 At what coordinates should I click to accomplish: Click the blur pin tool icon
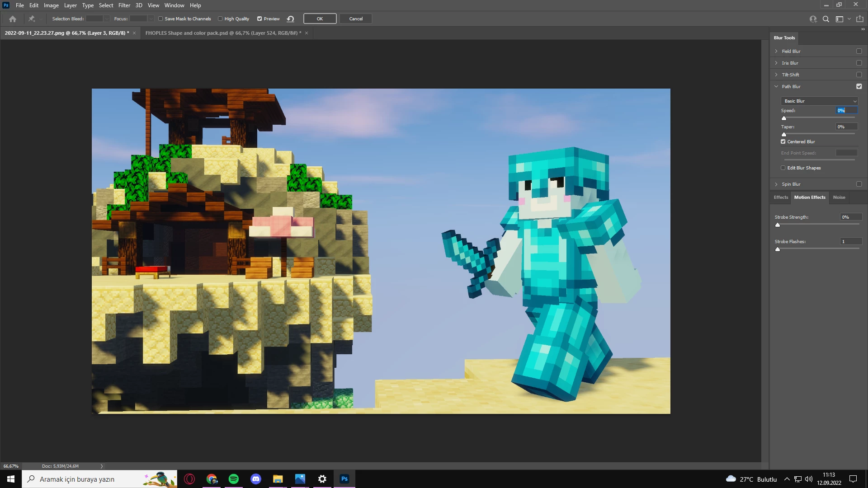click(32, 19)
